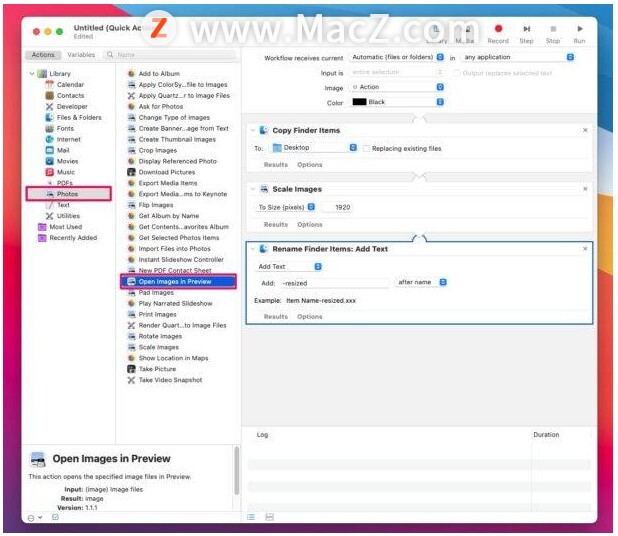Image resolution: width=618 pixels, height=536 pixels.
Task: Open Workflow receives current dropdown
Action: [x=397, y=57]
